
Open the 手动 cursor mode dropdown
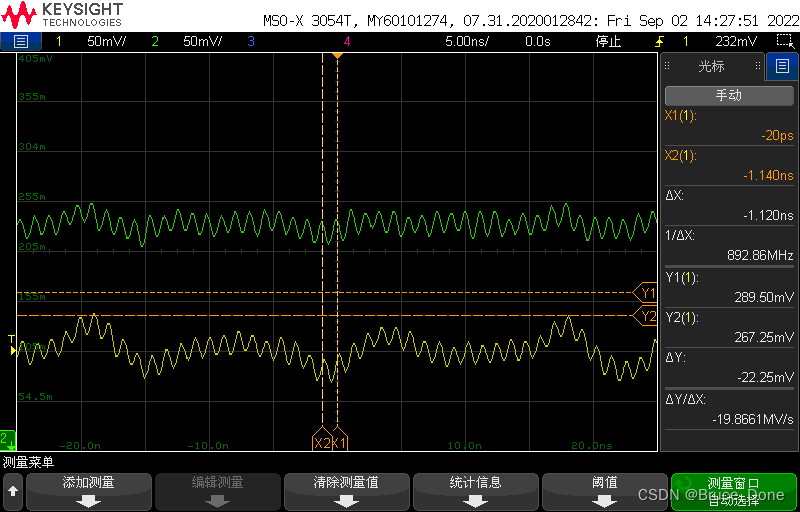(728, 95)
